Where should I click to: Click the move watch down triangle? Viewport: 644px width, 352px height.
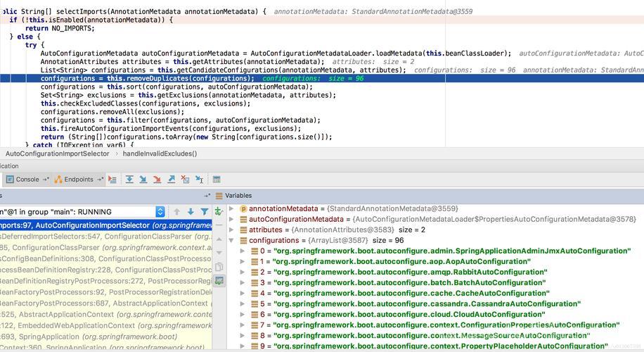tap(219, 253)
